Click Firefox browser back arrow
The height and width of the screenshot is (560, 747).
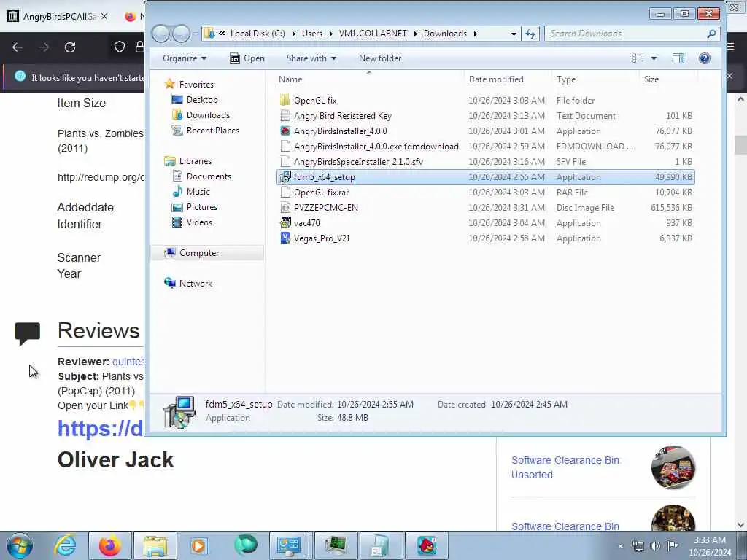tap(18, 47)
